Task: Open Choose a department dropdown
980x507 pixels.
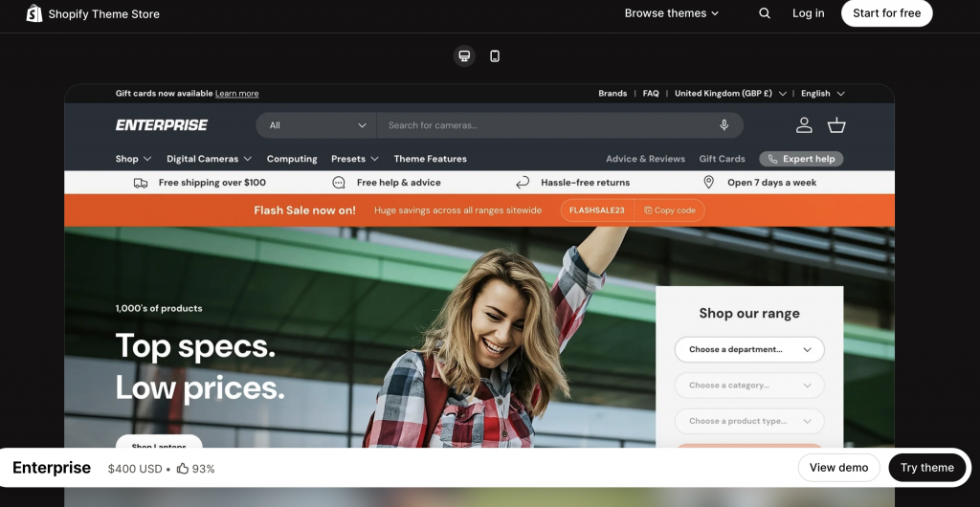Action: 749,350
